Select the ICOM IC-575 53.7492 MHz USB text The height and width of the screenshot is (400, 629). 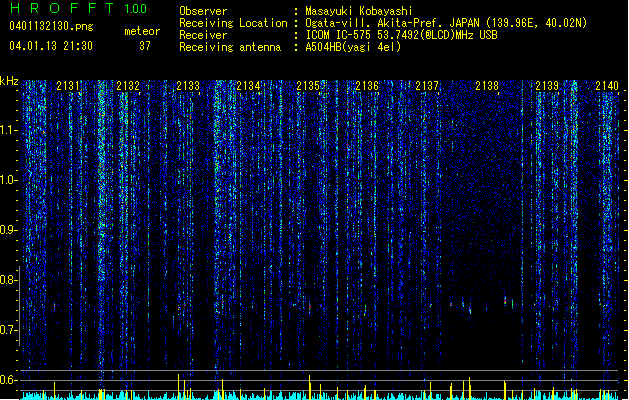click(402, 35)
